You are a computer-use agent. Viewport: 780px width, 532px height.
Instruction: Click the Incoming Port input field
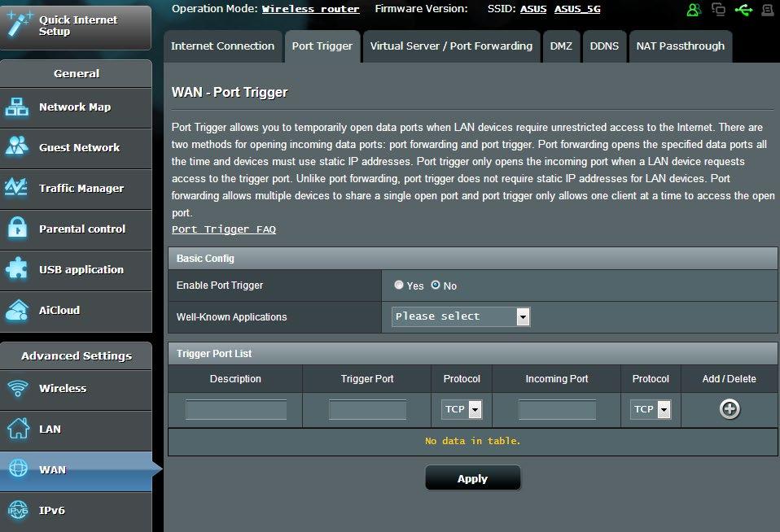[x=557, y=410]
